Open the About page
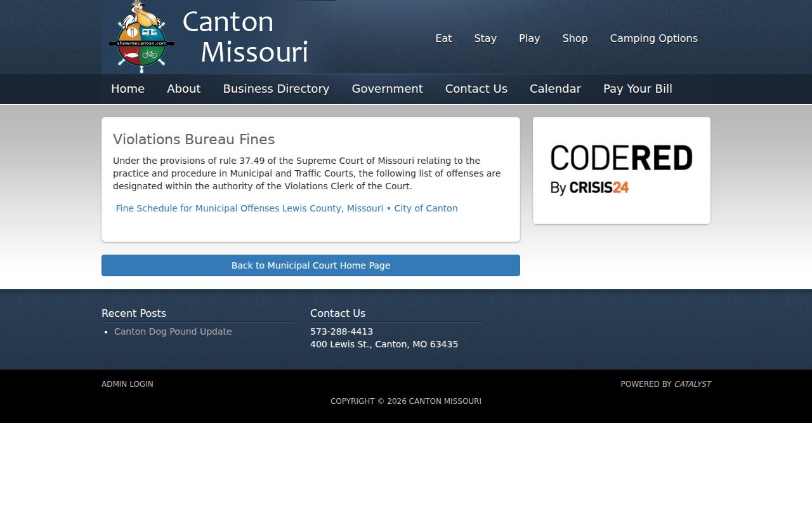Viewport: 812px width, 508px height. (x=183, y=89)
